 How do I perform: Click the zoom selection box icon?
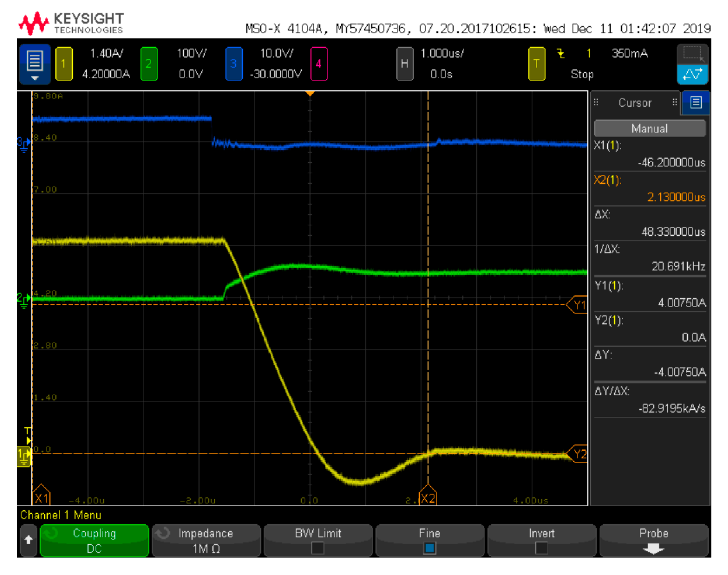pos(692,54)
